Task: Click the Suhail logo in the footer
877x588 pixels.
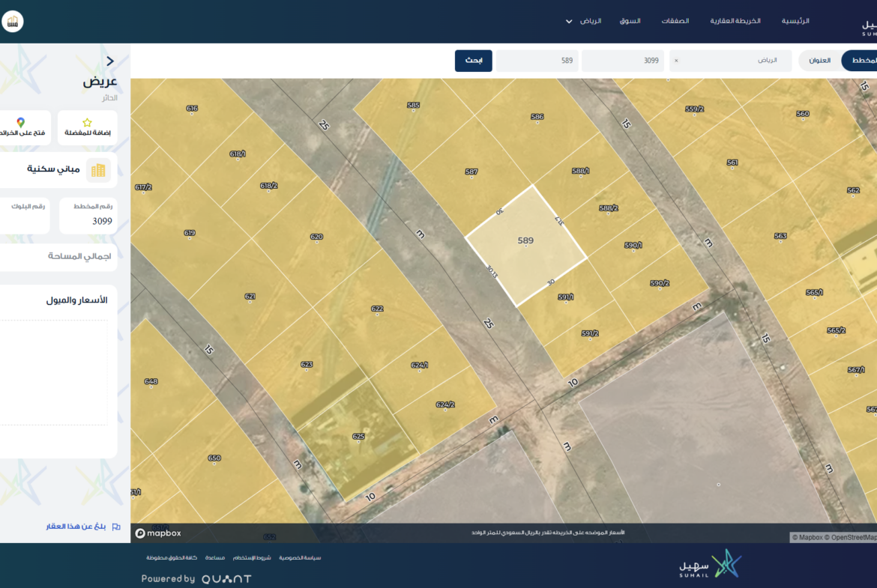Action: pyautogui.click(x=708, y=565)
